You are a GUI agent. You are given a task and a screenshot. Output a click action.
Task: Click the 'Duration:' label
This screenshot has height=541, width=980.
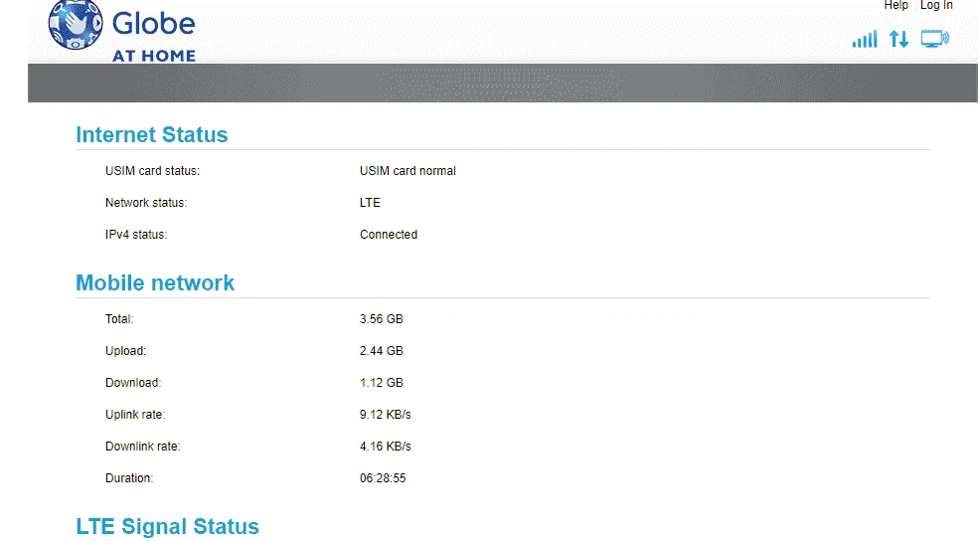[x=129, y=478]
